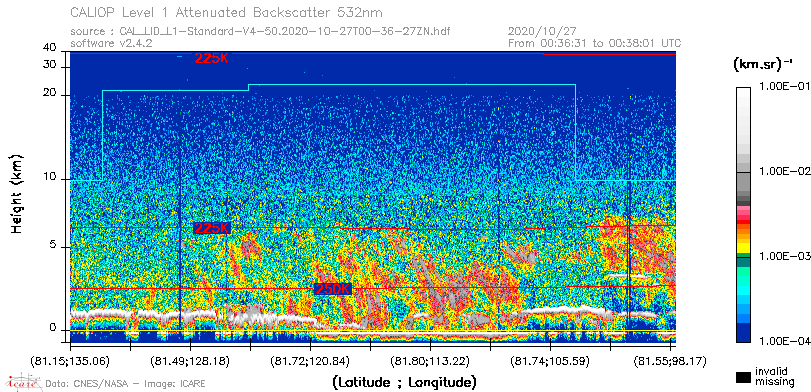The height and width of the screenshot is (392, 811).
Task: Click the (81.80;113.22) axis tick label
Action: (431, 360)
